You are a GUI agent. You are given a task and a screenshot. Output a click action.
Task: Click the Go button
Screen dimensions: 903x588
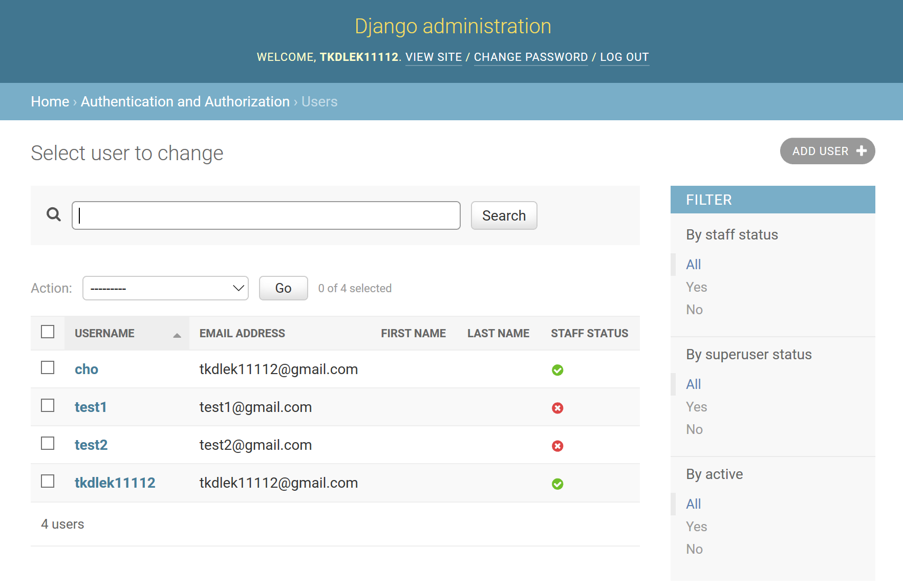click(x=283, y=288)
